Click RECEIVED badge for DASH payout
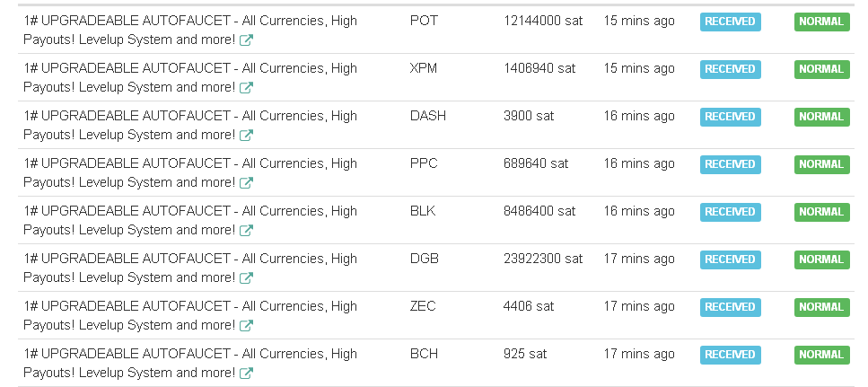This screenshot has height=387, width=868. 730,117
